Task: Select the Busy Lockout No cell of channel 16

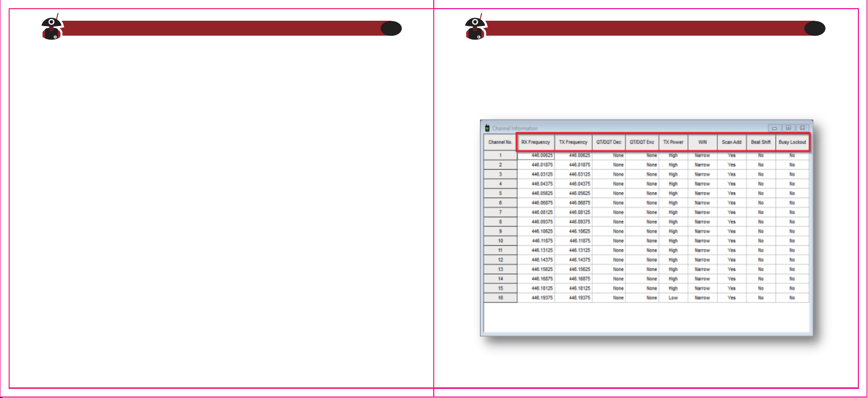Action: (792, 298)
